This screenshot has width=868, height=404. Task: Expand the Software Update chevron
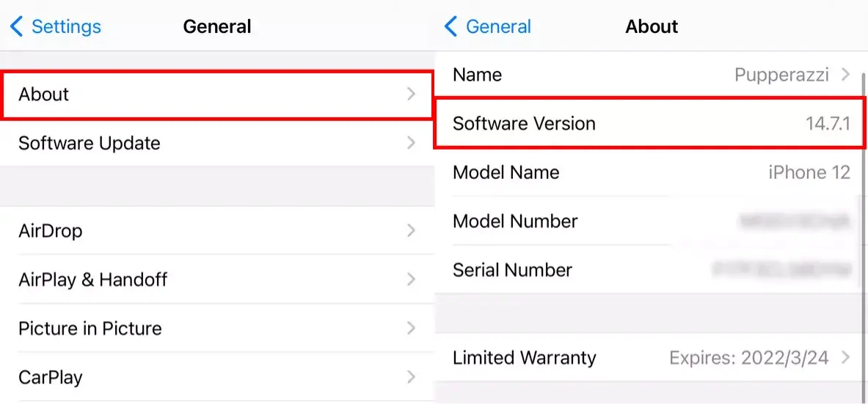[x=412, y=143]
